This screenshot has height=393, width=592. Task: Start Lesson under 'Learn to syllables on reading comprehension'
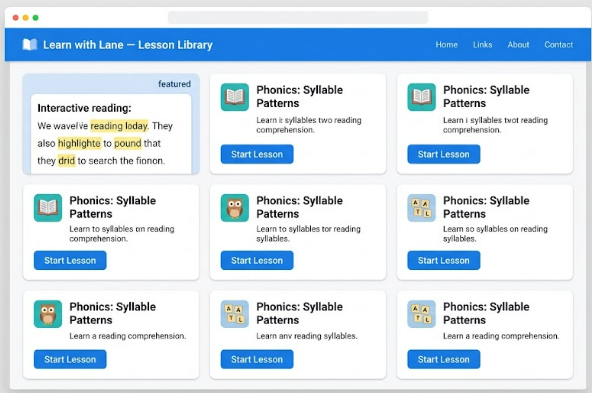70,260
